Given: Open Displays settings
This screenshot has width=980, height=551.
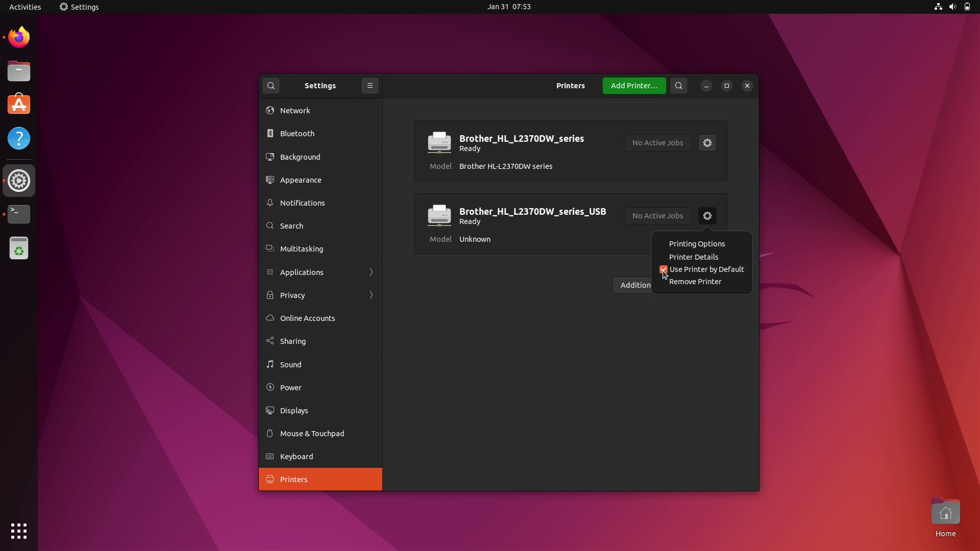Looking at the screenshot, I should [x=321, y=411].
